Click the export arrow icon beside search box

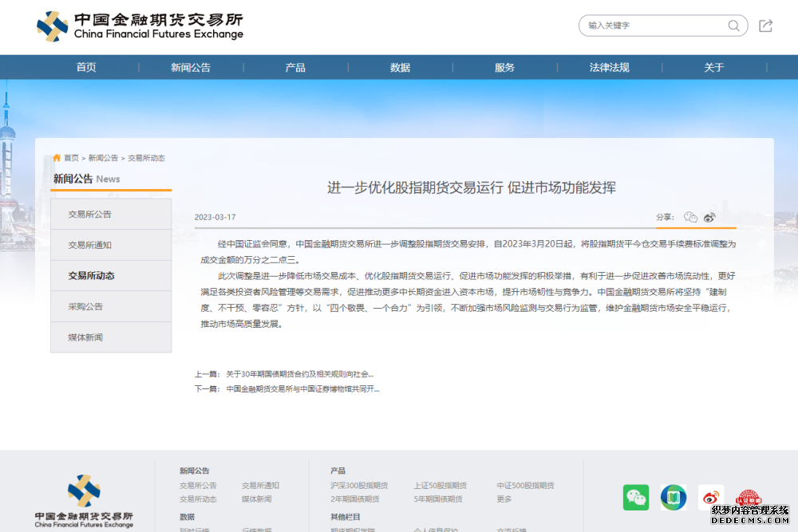coord(765,26)
